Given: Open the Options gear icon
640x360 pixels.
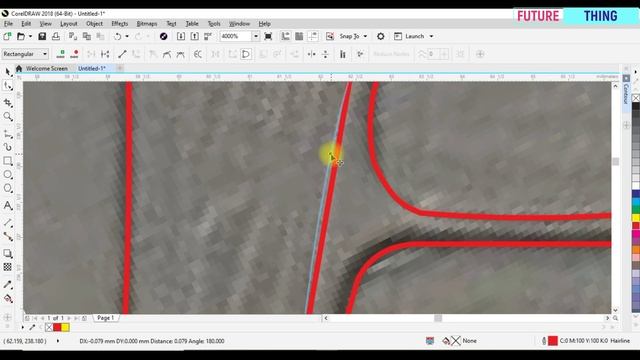Looking at the screenshot, I should pyautogui.click(x=380, y=36).
